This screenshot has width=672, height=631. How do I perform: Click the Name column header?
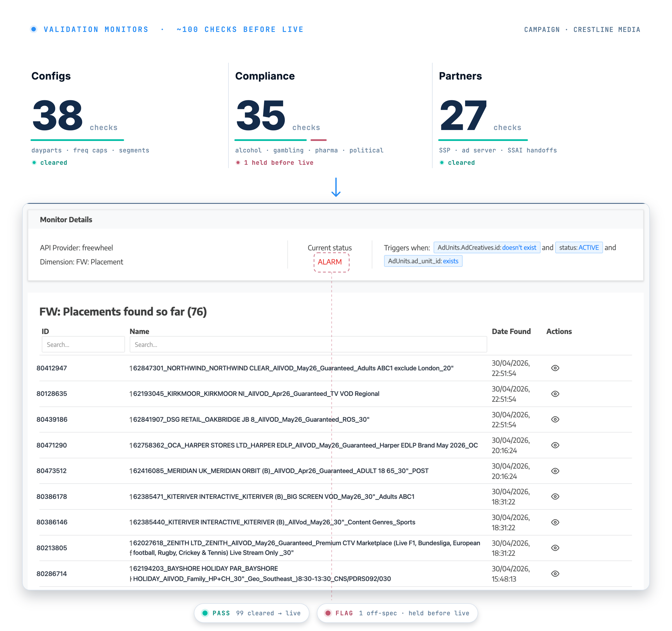click(139, 331)
